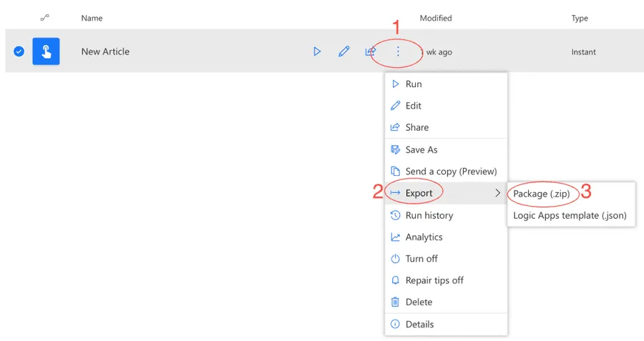
Task: Choose Delete in the context menu
Action: coord(419,302)
